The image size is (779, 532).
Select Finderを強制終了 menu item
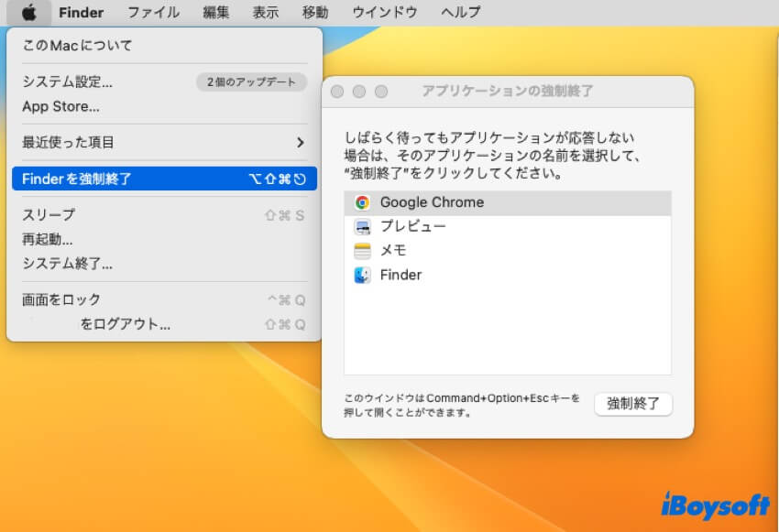164,179
